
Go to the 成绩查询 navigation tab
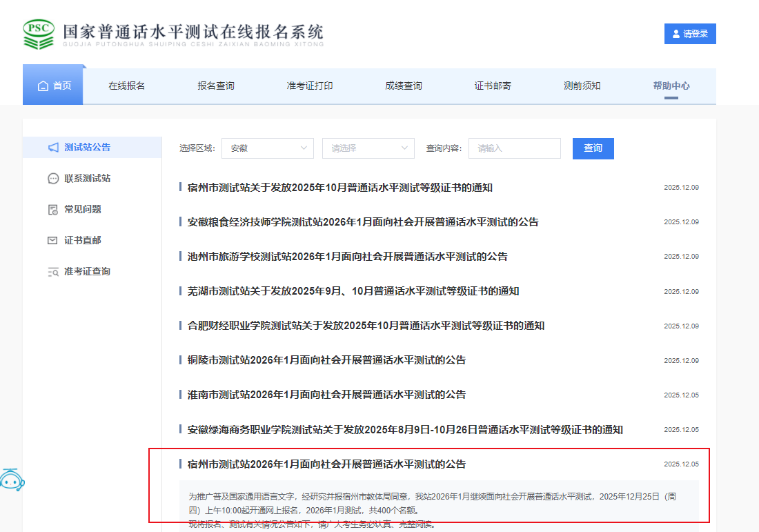(x=404, y=86)
